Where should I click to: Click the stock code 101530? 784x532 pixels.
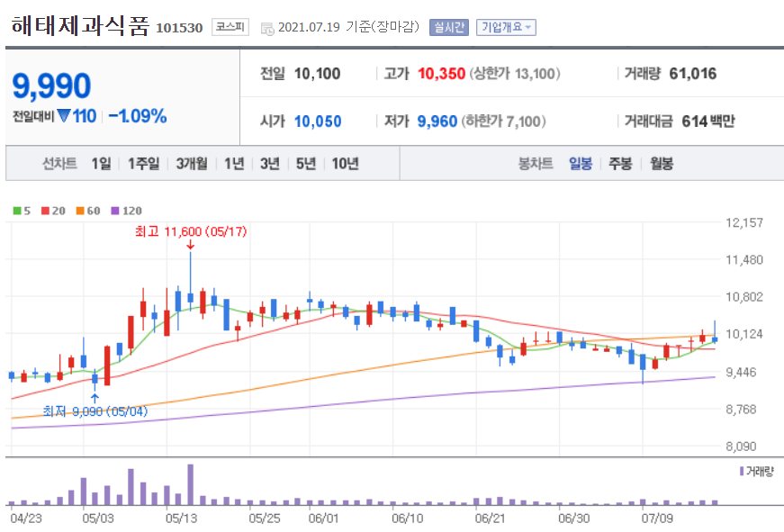click(179, 28)
